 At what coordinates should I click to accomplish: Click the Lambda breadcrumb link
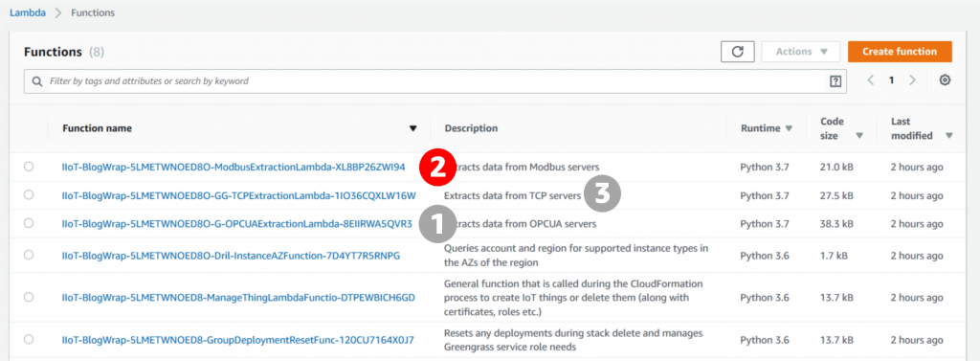click(x=28, y=12)
